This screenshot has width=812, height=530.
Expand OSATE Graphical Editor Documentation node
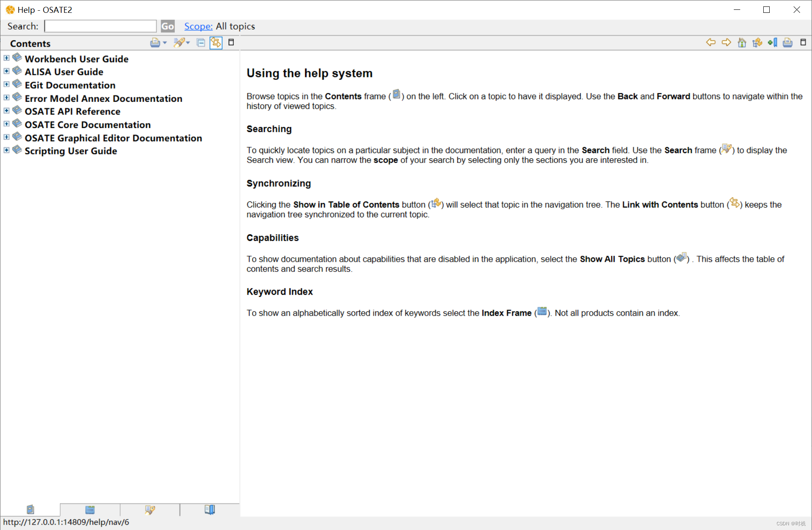[x=6, y=137]
